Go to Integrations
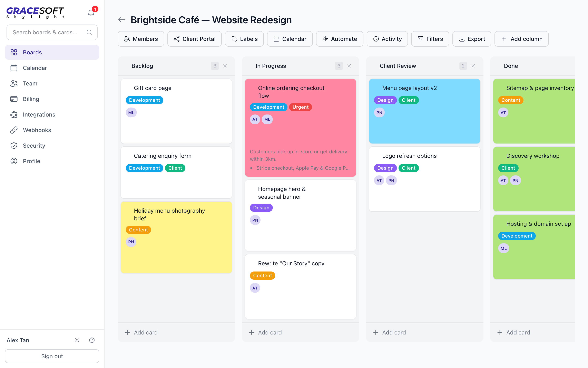The width and height of the screenshot is (588, 368). point(52,114)
